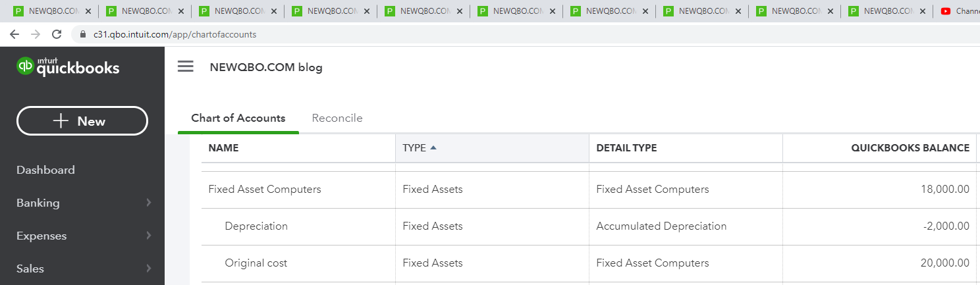980x285 pixels.
Task: Switch to the Reconcile tab
Action: pos(337,118)
